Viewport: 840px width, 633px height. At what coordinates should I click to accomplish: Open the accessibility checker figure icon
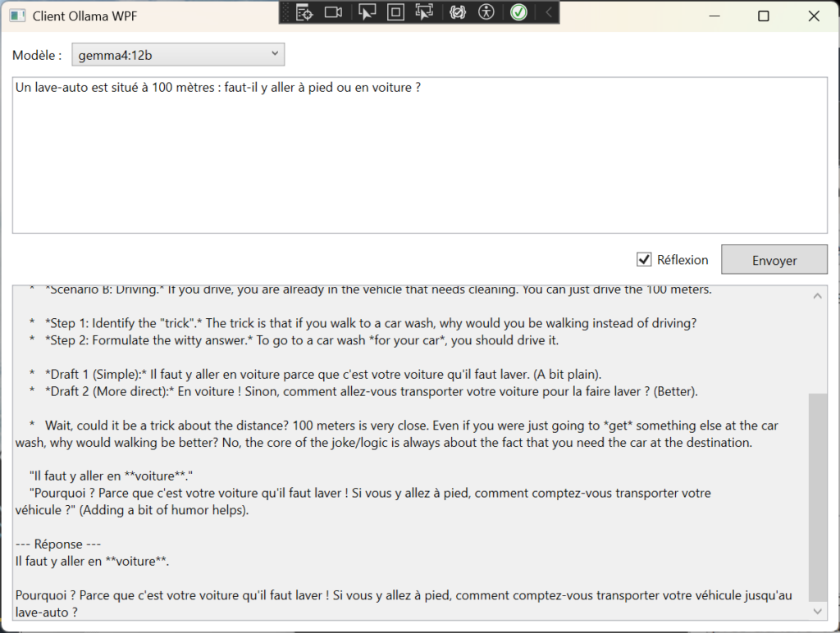click(486, 12)
